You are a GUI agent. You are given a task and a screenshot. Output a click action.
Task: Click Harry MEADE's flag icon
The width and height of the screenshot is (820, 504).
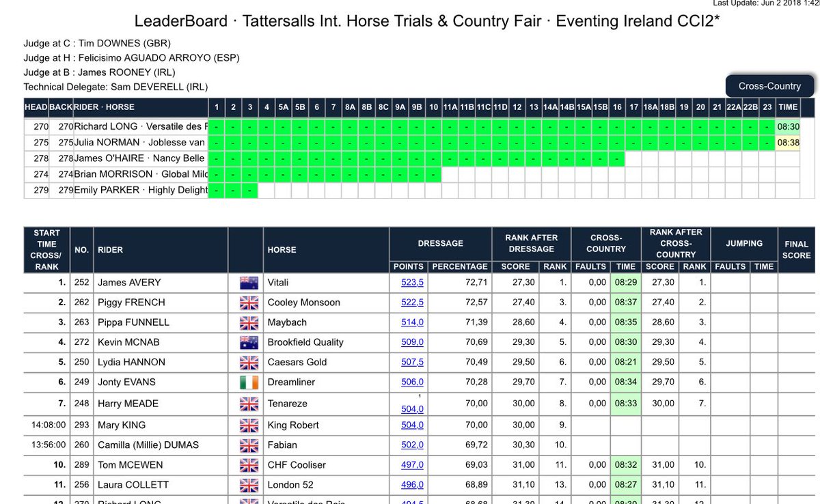247,404
